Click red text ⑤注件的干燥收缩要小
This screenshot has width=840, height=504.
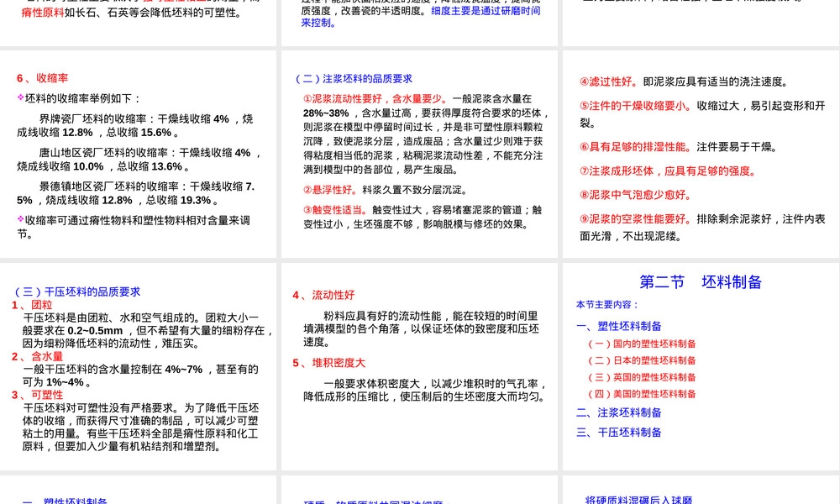coord(635,106)
